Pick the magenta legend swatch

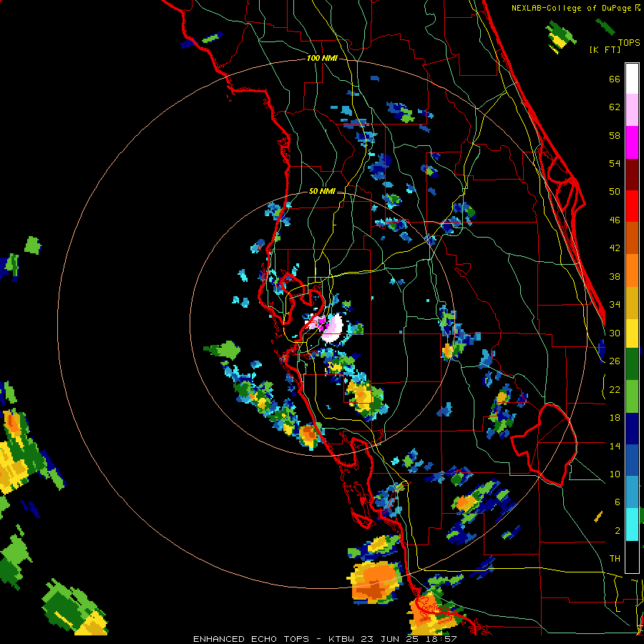tap(632, 142)
